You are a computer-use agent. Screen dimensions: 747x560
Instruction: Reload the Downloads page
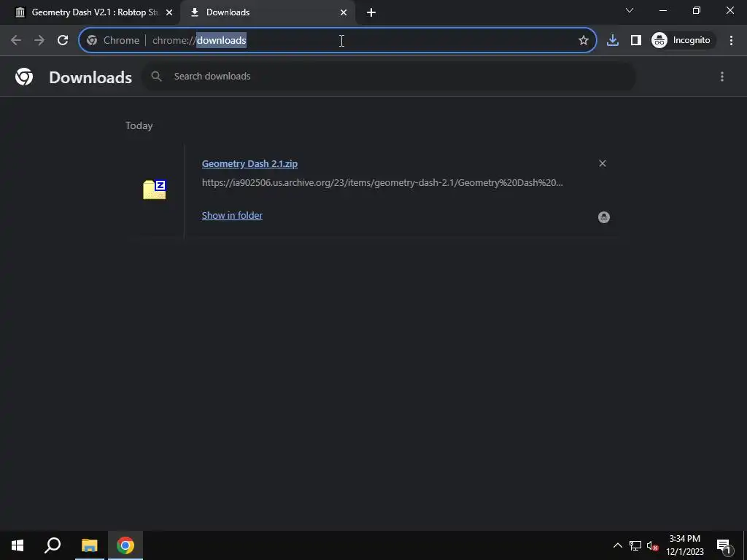63,41
